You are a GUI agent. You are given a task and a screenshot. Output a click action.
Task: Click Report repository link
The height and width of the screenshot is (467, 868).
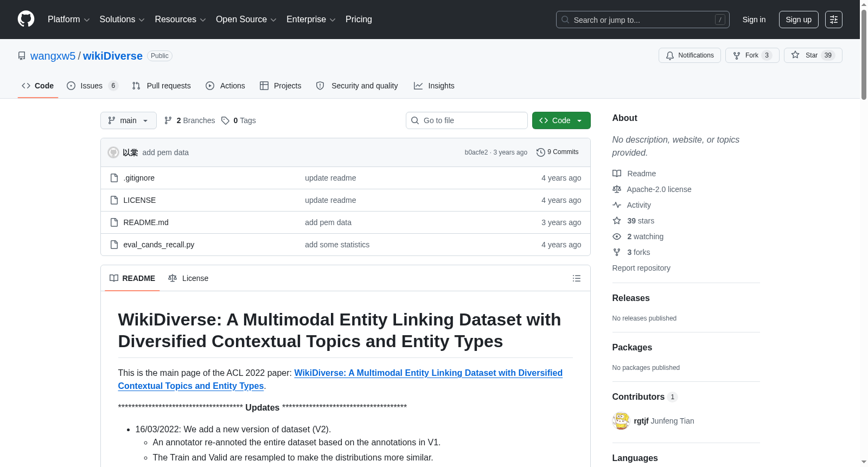(641, 268)
